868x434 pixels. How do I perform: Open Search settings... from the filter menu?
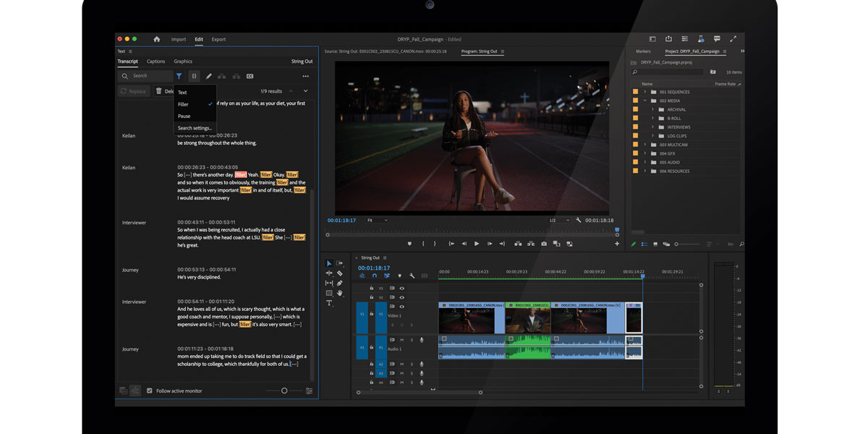(195, 128)
